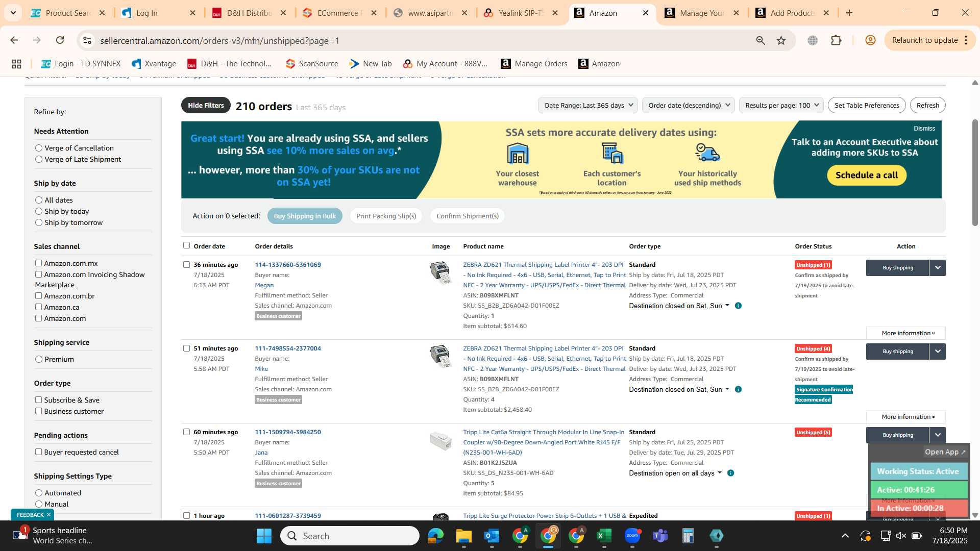The image size is (980, 551).
Task: Open a new browser tab
Action: pos(849,13)
